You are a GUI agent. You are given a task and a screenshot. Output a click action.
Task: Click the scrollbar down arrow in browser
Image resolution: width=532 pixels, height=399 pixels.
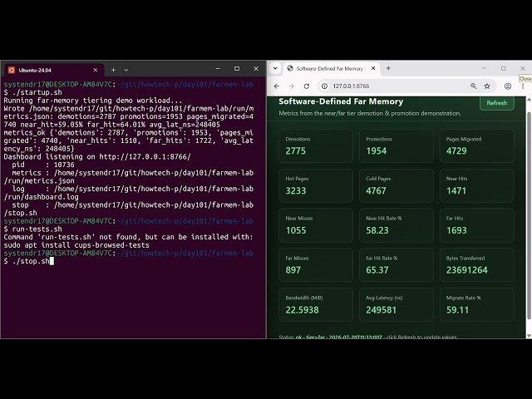point(529,336)
